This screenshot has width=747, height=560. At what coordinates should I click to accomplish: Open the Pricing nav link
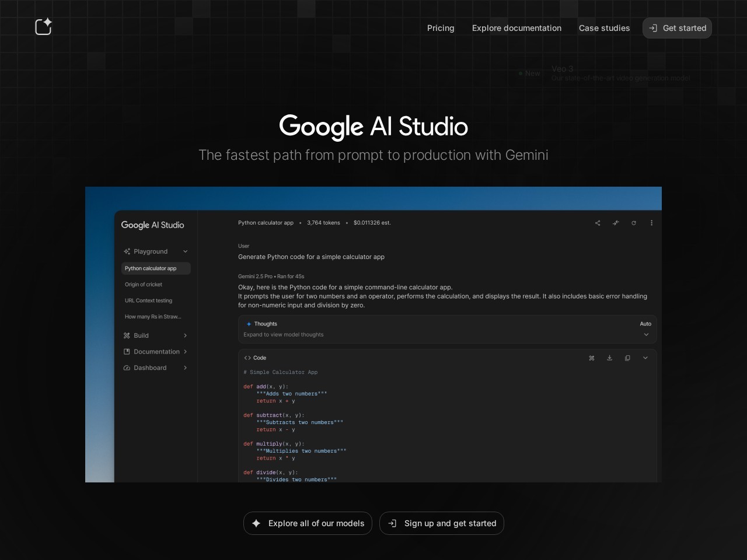tap(441, 28)
